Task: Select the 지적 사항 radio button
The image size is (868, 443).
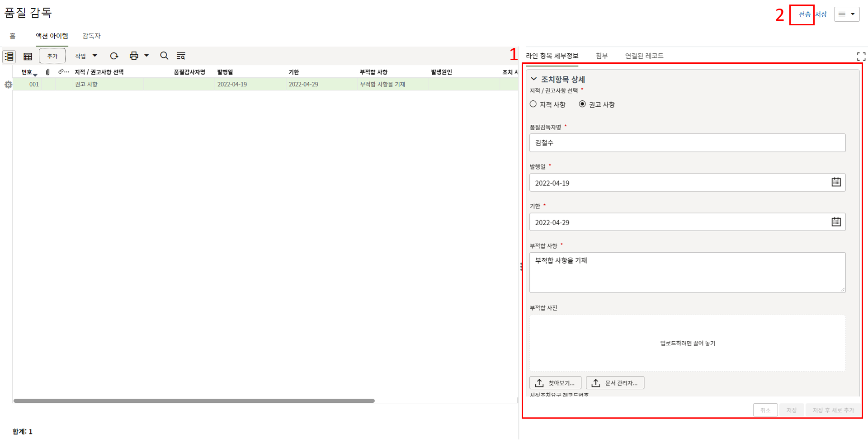Action: pos(533,104)
